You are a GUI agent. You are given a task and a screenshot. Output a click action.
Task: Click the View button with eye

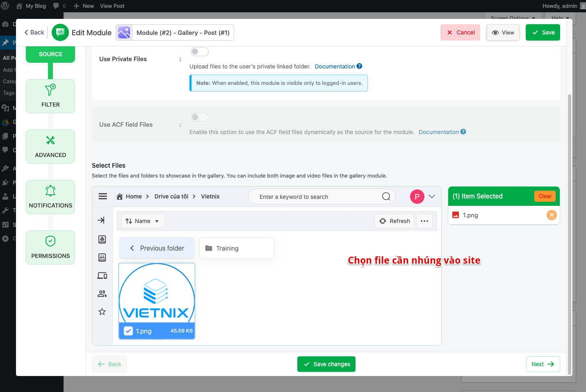coord(503,32)
